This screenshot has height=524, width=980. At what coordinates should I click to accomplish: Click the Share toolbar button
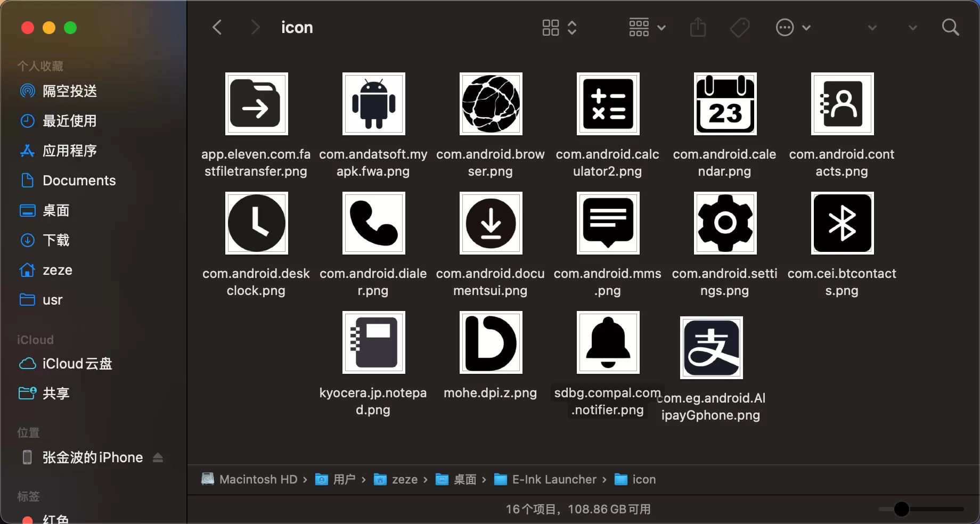(x=698, y=27)
